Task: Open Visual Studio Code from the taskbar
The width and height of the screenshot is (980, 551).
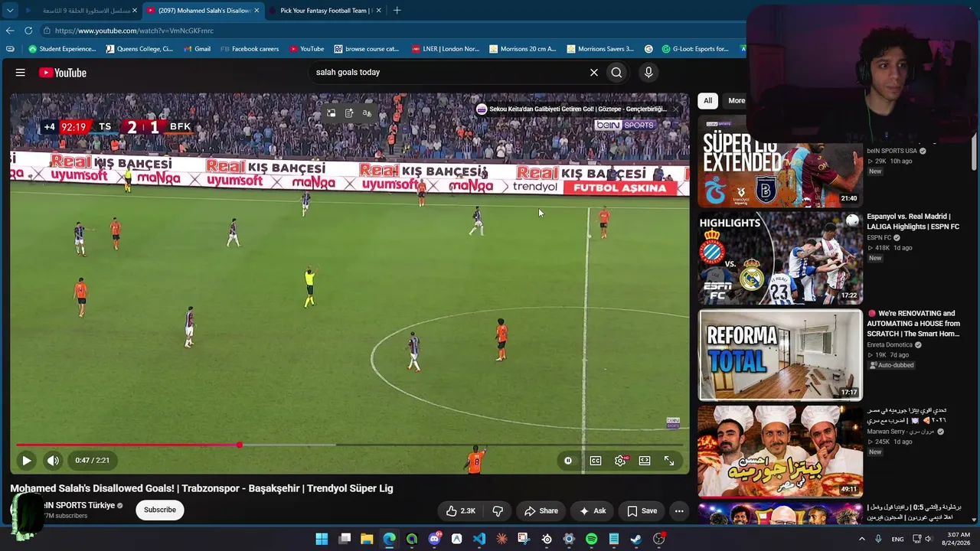Action: click(x=479, y=540)
